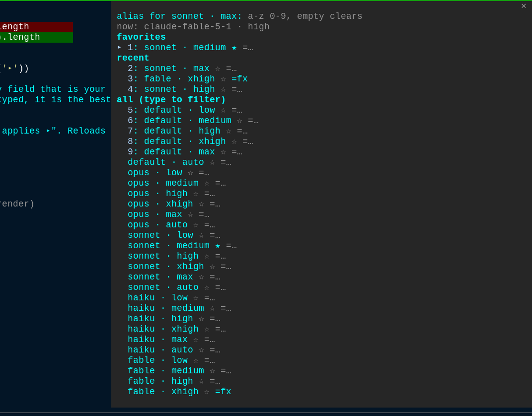Star entry 6 default medium
Screen dimensions: 532x416
click(x=239, y=121)
